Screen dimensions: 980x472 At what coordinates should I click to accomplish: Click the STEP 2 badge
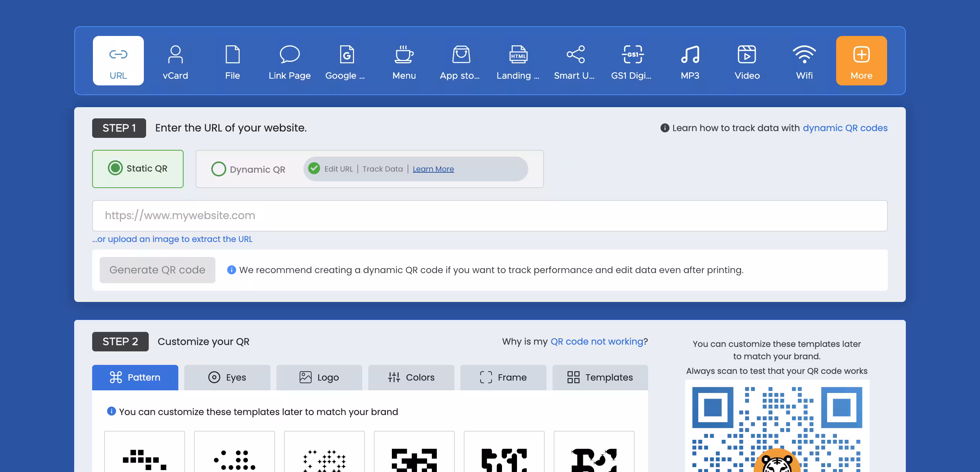(120, 342)
